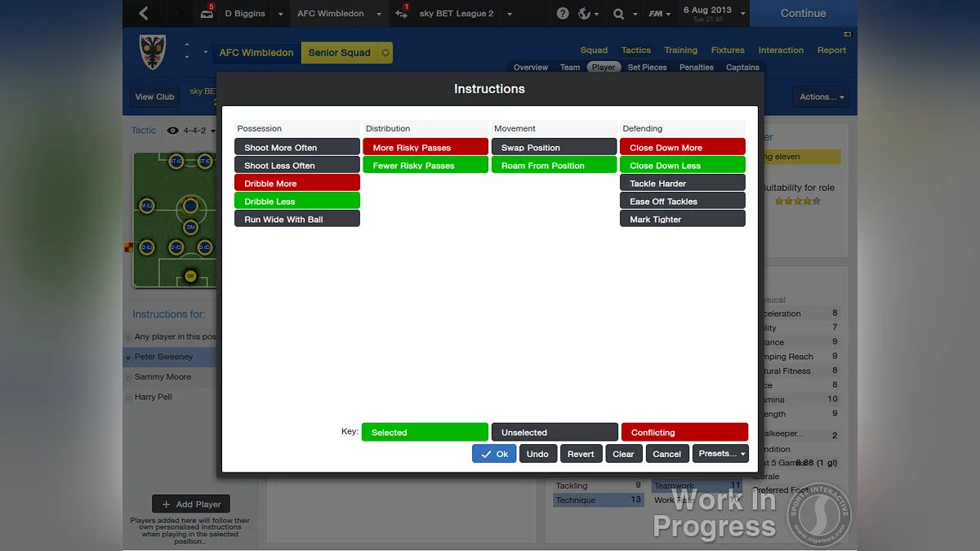Open the search magnifier

(618, 13)
